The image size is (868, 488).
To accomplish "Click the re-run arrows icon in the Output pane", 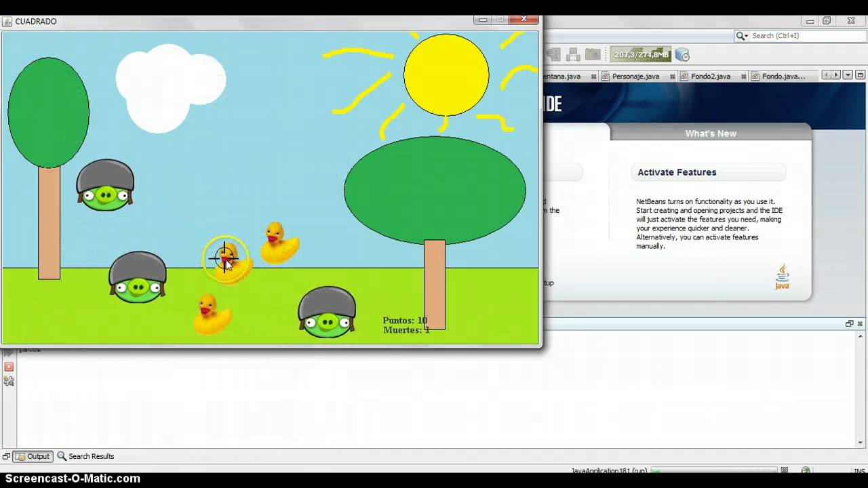I will (x=9, y=352).
